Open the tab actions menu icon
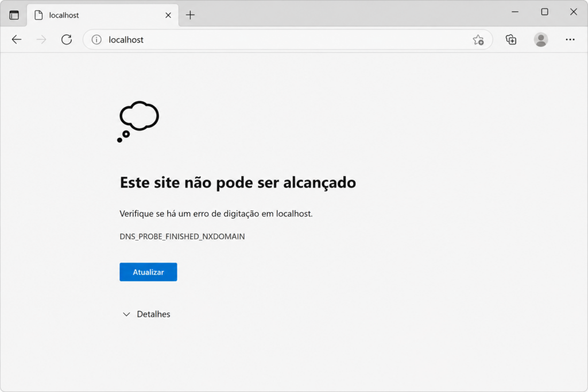The image size is (588, 392). click(14, 15)
